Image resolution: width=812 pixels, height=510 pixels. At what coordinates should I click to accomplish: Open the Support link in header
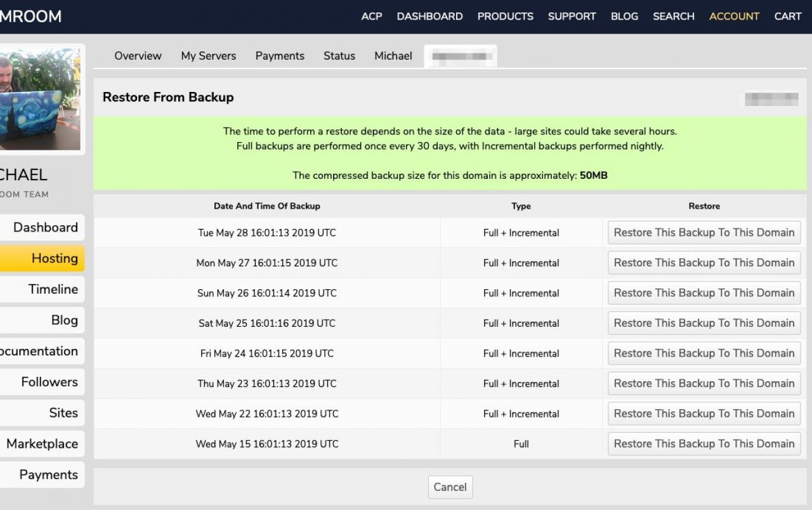(x=572, y=16)
